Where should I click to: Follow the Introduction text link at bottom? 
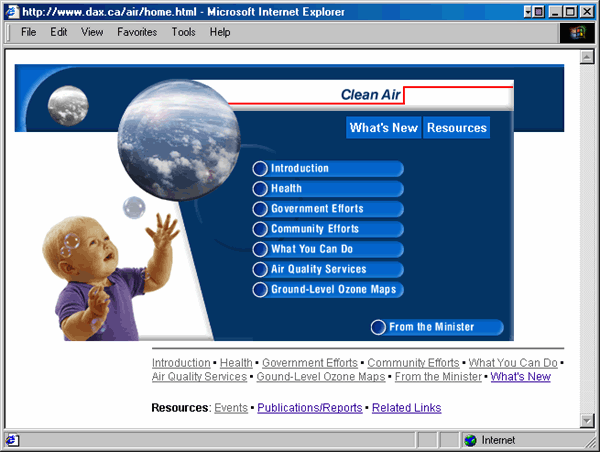coord(181,363)
